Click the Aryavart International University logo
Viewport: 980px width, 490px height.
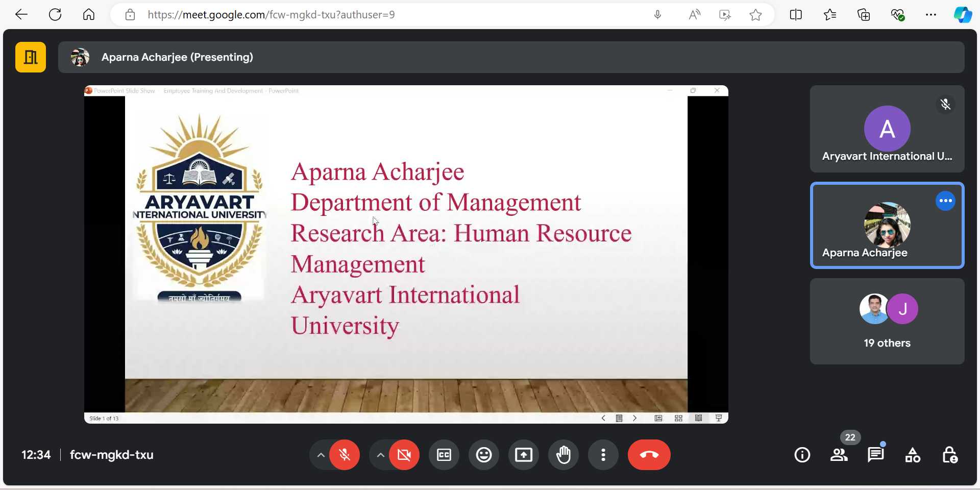click(x=199, y=207)
